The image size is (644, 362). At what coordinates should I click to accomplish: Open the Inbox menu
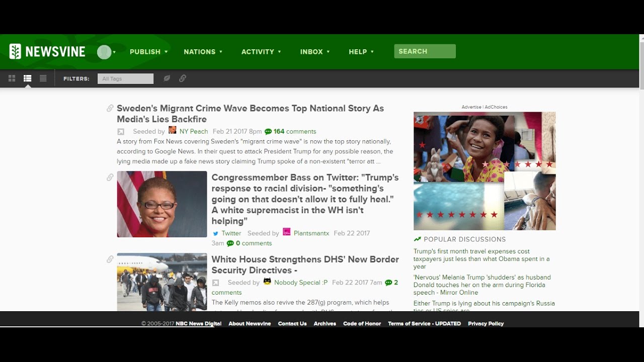311,52
